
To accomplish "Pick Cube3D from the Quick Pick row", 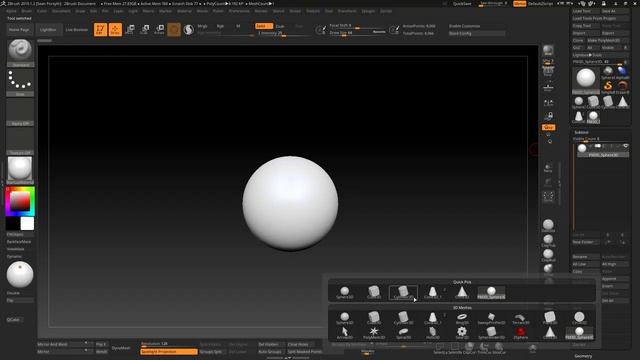I will 373,292.
